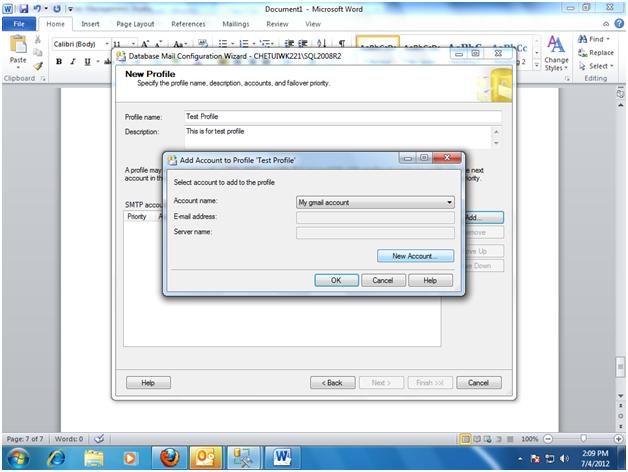This screenshot has height=472, width=628.
Task: Click the Format Painter brush icon
Action: [38, 66]
